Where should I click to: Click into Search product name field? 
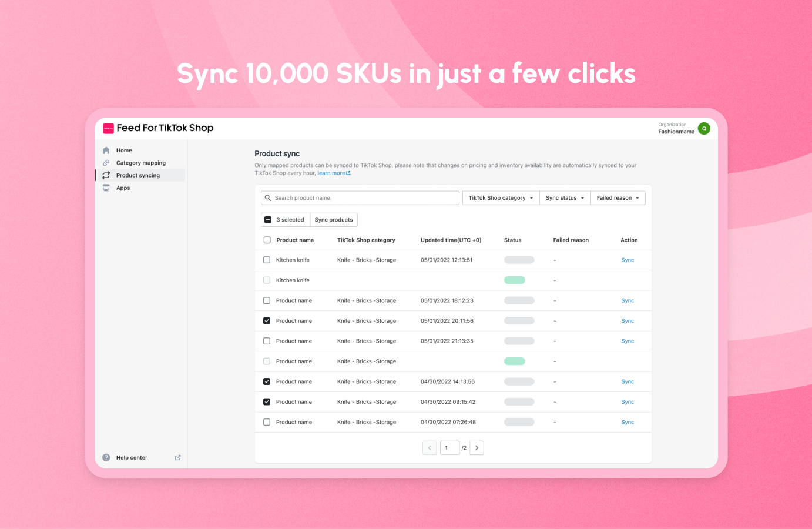pyautogui.click(x=360, y=198)
